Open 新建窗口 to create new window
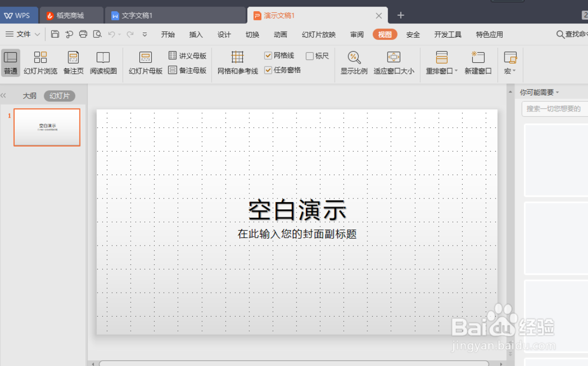The height and width of the screenshot is (366, 588). pos(478,62)
